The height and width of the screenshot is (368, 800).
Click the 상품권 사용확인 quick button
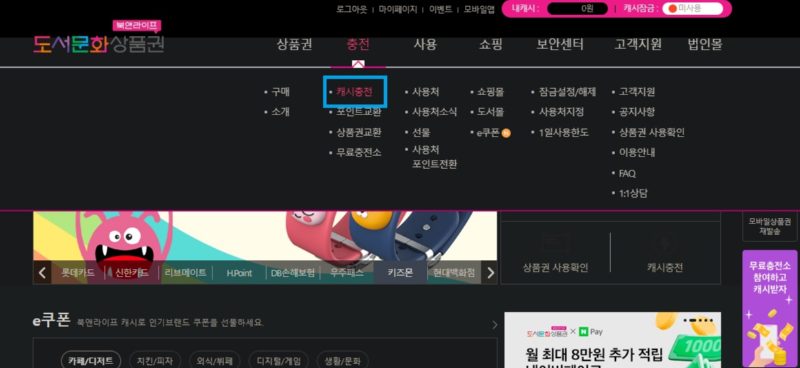555,253
